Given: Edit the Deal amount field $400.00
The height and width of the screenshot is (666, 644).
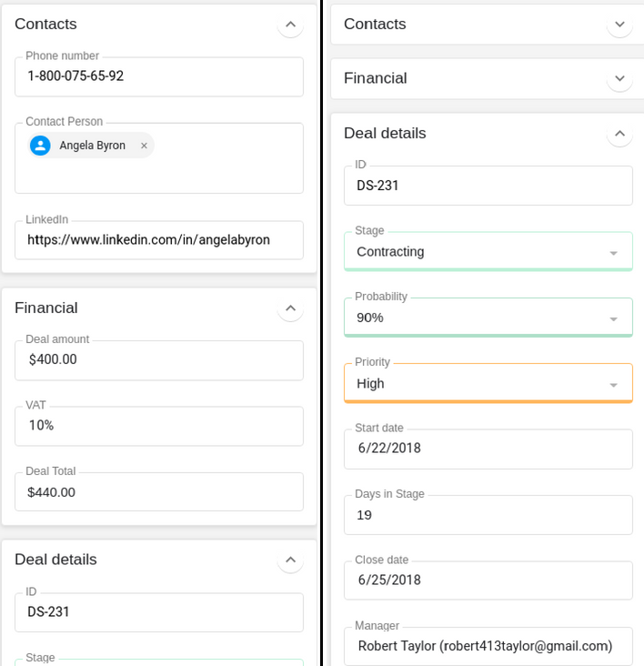Looking at the screenshot, I should click(159, 360).
